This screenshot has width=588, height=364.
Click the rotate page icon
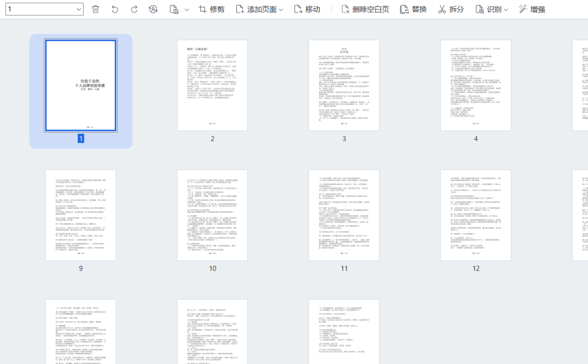coord(153,9)
